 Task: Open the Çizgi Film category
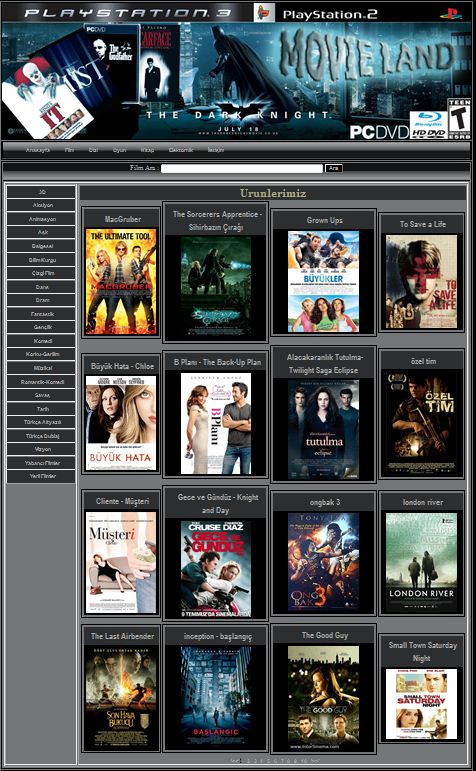(41, 273)
